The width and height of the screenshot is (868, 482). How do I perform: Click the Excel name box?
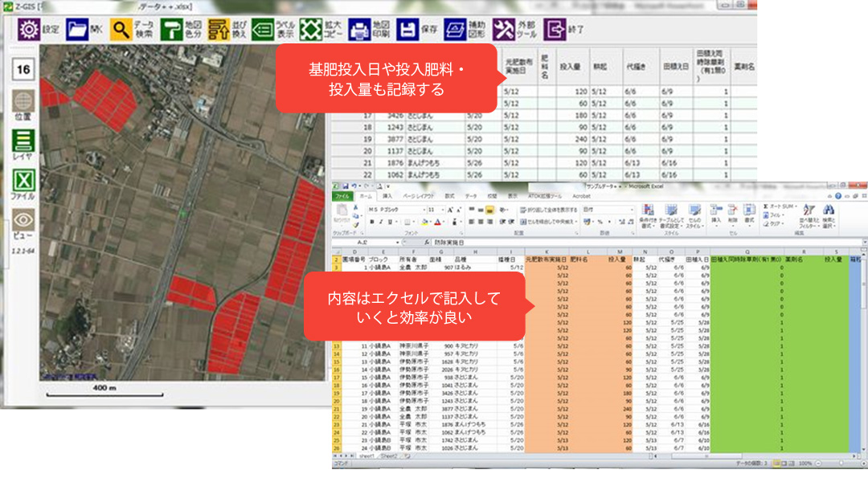(366, 243)
